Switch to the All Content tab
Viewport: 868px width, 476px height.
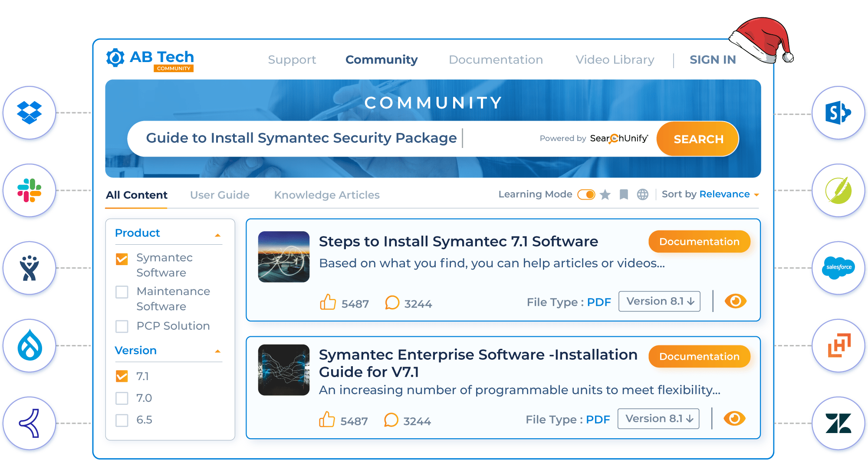[x=137, y=195]
